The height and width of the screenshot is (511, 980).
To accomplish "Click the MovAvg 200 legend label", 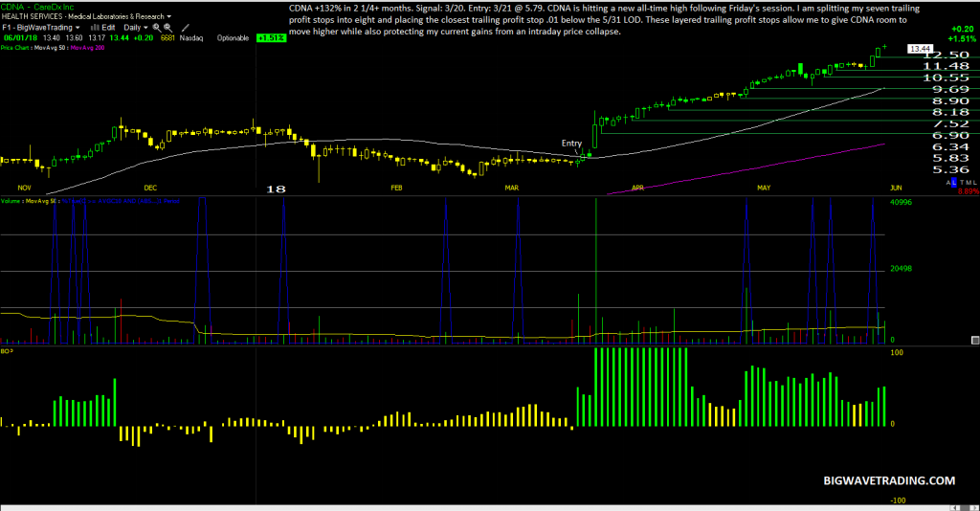I will click(87, 48).
